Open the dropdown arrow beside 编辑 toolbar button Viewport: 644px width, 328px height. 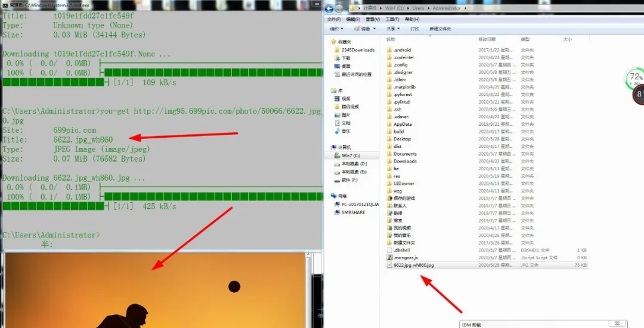pyautogui.click(x=374, y=29)
